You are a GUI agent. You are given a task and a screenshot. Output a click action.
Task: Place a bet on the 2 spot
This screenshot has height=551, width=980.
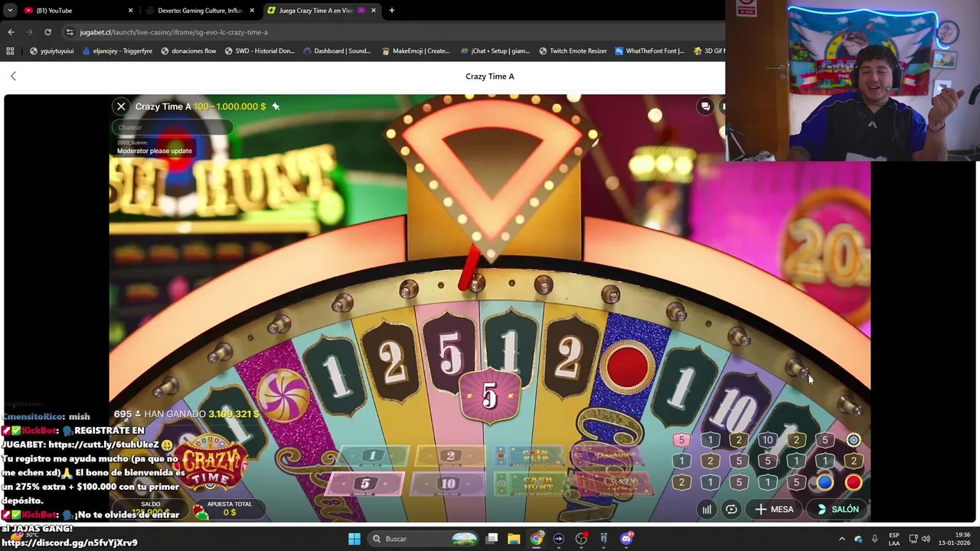tap(450, 456)
